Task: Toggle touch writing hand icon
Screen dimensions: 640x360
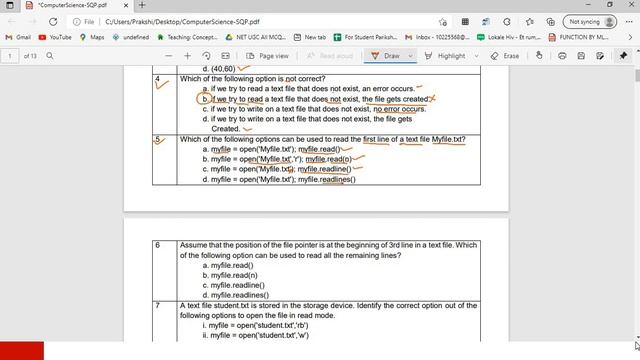Action: coord(539,56)
